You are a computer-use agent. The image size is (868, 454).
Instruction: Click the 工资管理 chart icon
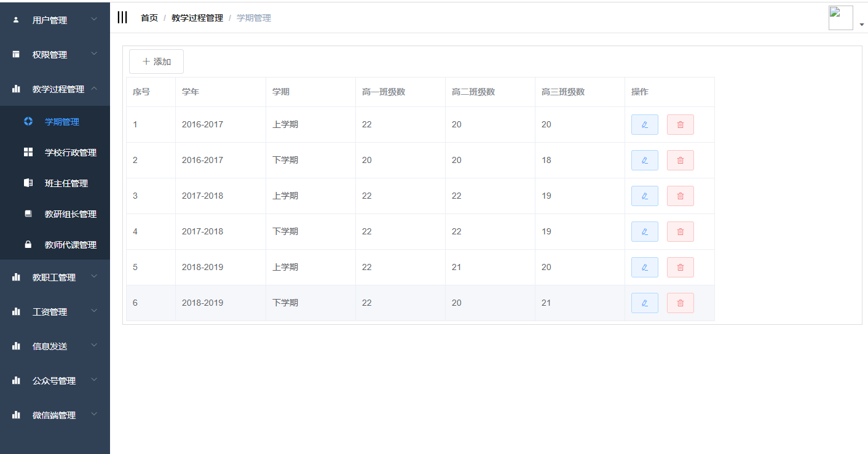16,311
